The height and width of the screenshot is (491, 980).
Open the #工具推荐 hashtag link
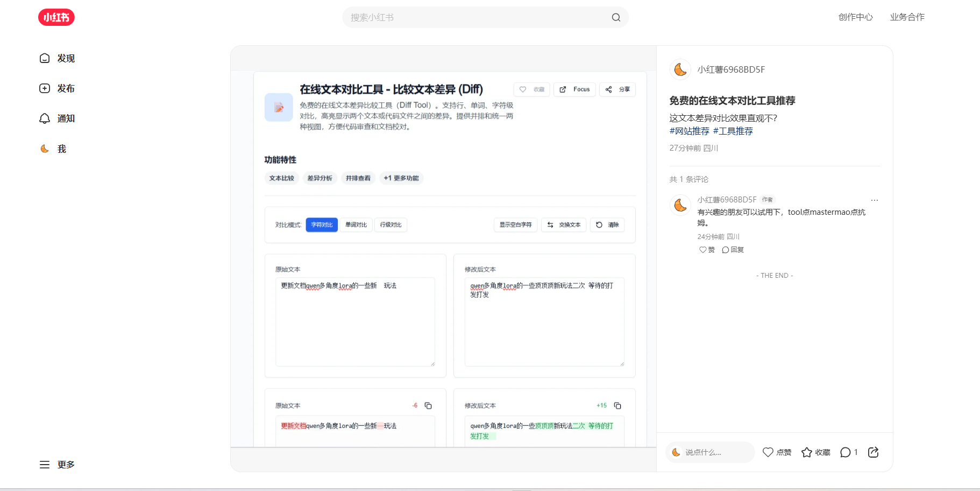pos(733,131)
